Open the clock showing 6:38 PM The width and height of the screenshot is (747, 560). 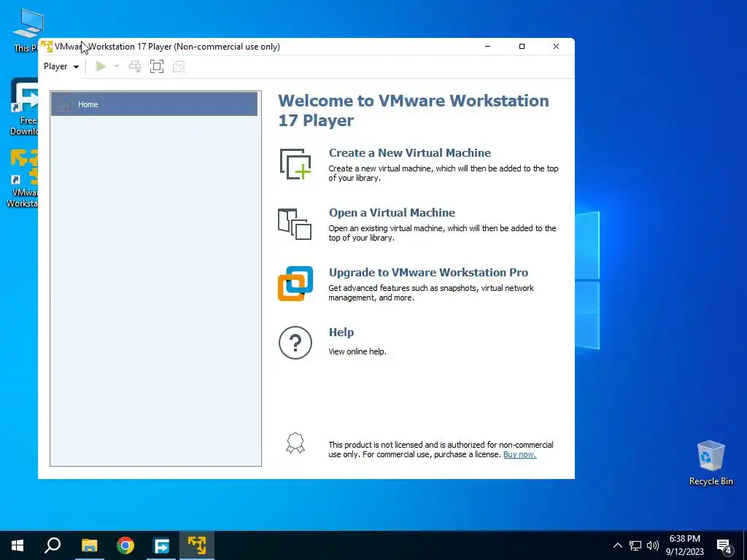684,545
